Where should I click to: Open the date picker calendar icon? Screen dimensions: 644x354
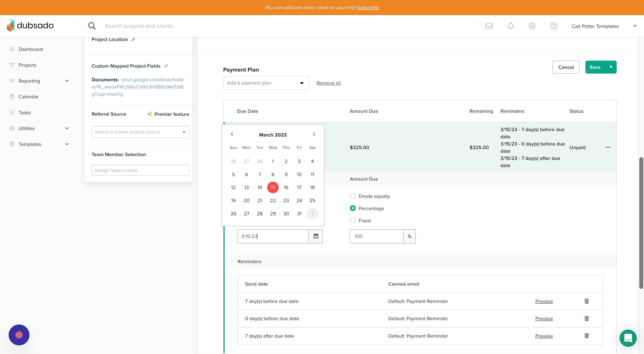click(316, 236)
